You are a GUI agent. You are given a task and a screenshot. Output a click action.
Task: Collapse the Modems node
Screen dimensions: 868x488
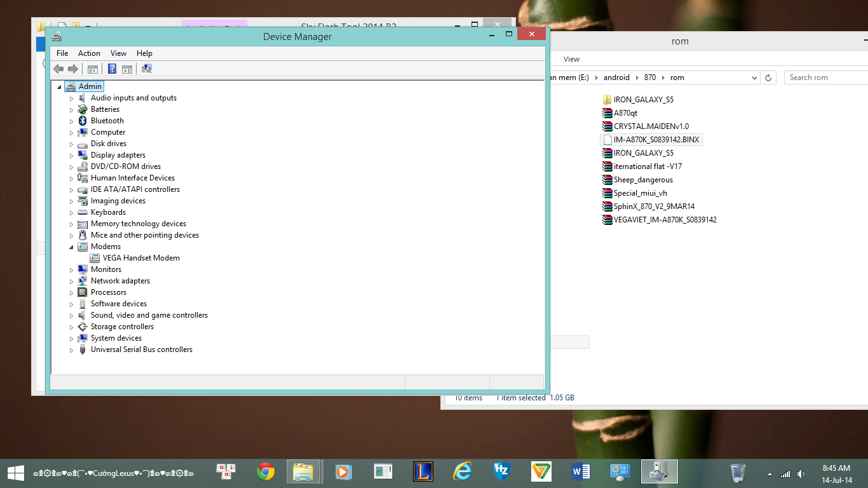pos(71,247)
